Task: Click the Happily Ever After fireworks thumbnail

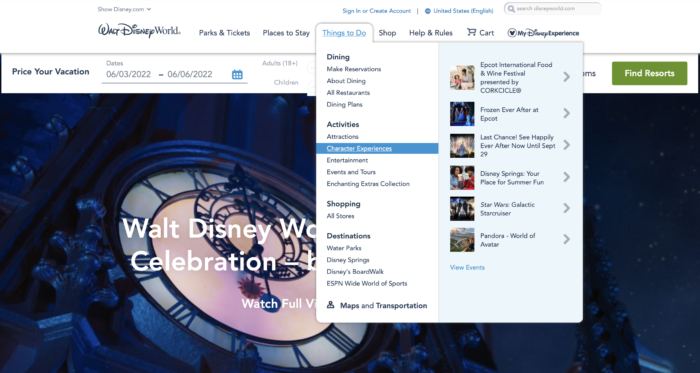Action: tap(462, 145)
